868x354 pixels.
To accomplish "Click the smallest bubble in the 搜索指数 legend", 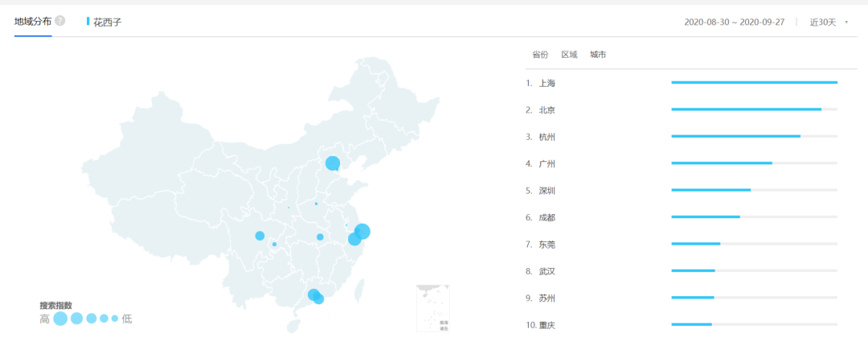I will tap(115, 319).
